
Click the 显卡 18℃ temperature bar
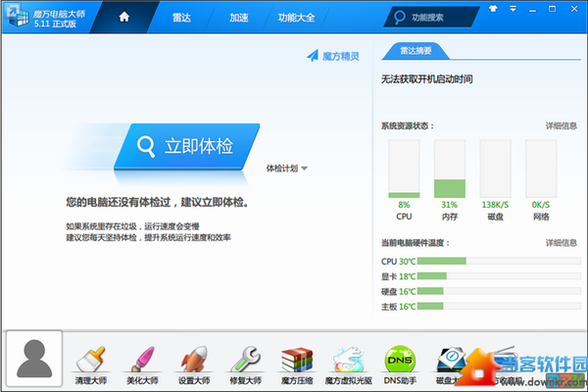click(x=499, y=276)
